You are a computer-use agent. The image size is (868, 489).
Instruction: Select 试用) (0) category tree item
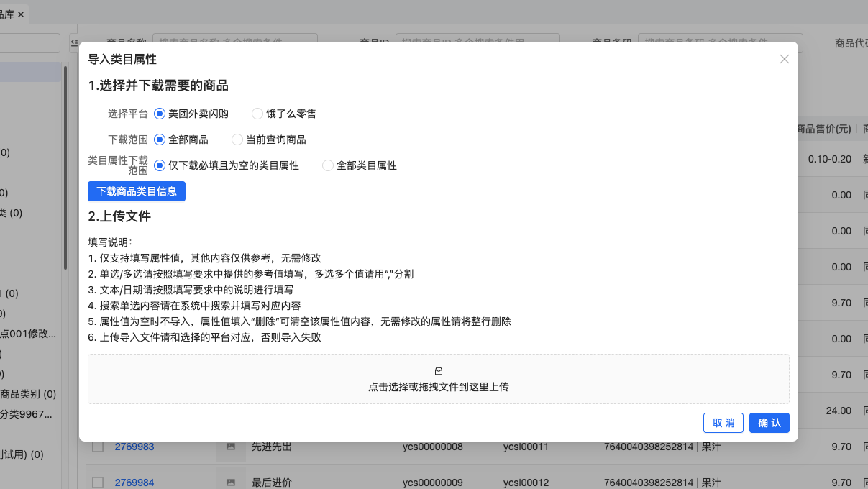click(x=22, y=454)
